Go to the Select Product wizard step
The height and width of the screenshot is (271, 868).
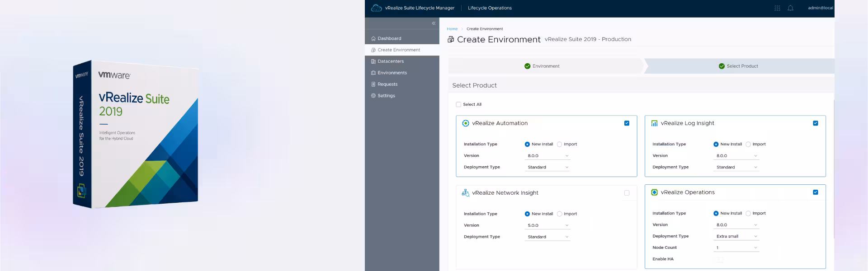[x=739, y=66]
